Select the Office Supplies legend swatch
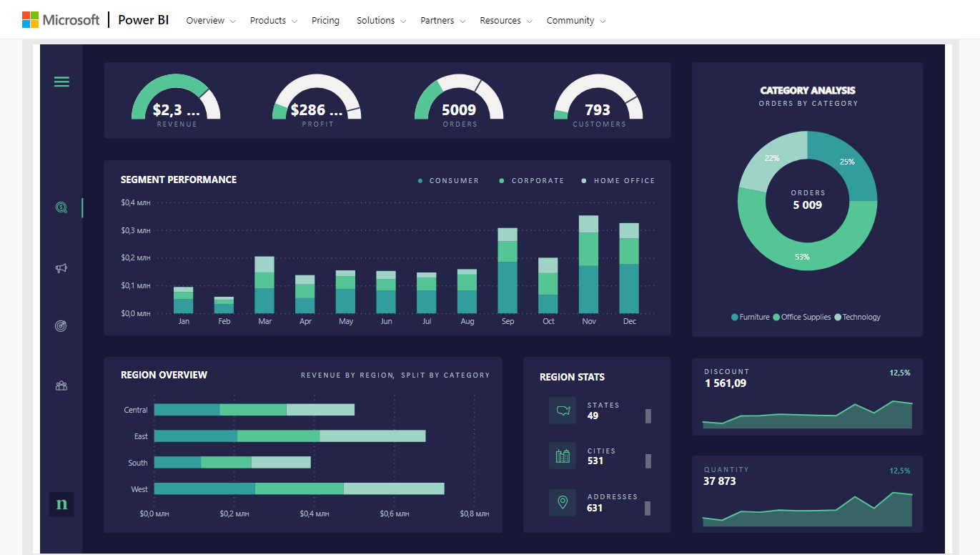Screen dimensions: 980x555 777,317
